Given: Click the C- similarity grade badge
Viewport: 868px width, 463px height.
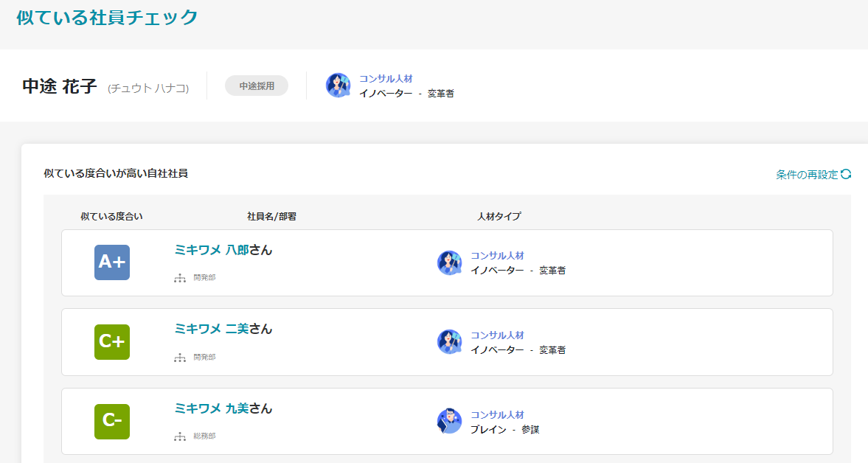Looking at the screenshot, I should [x=112, y=422].
